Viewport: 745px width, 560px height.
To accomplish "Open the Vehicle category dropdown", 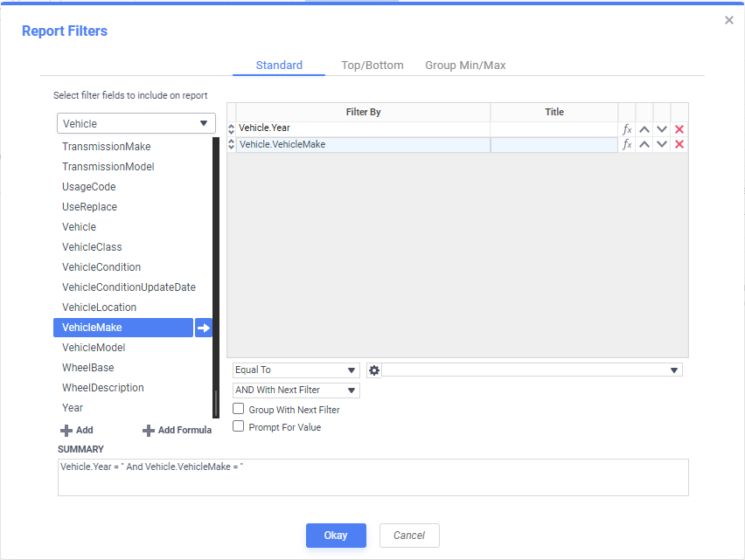I will point(136,123).
